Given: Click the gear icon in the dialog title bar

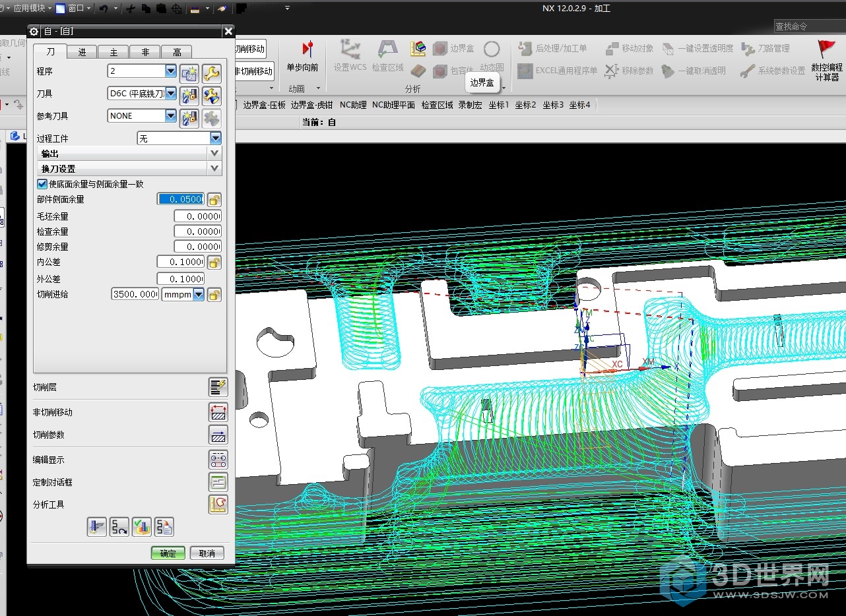Looking at the screenshot, I should [34, 32].
